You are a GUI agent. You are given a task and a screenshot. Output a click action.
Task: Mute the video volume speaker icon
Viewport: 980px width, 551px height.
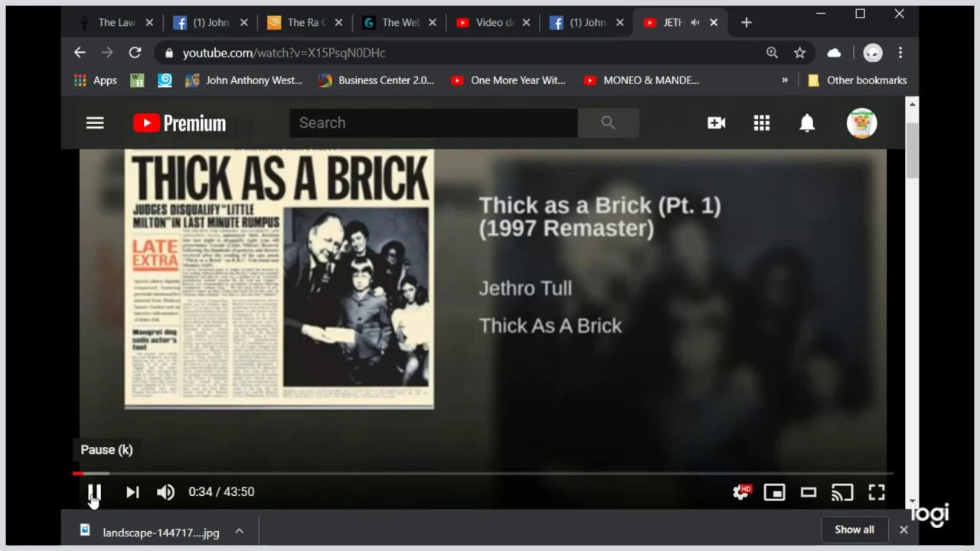165,492
